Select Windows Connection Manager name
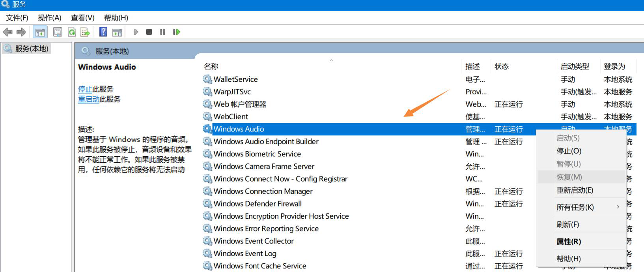This screenshot has width=644, height=272. coord(263,191)
